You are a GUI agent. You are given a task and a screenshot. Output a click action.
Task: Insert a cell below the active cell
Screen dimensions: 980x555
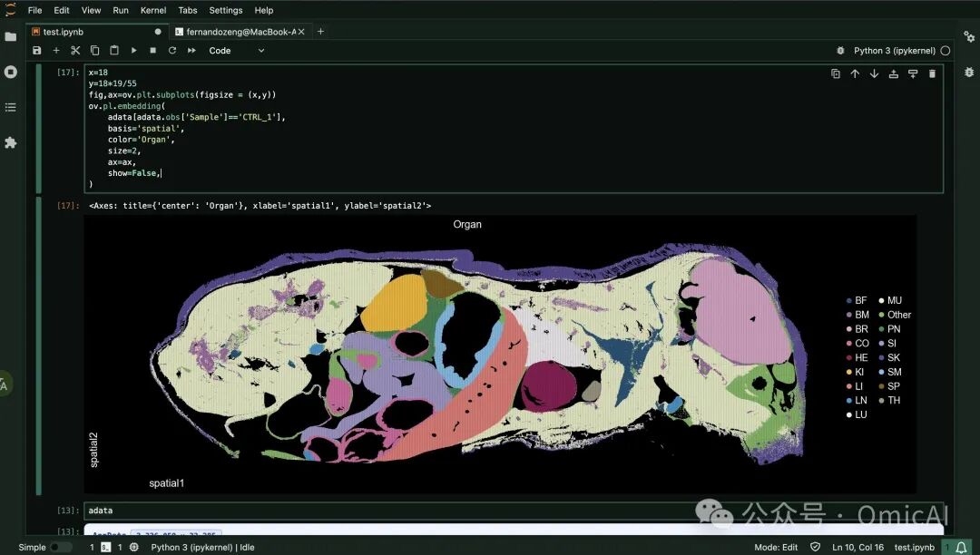pyautogui.click(x=913, y=73)
